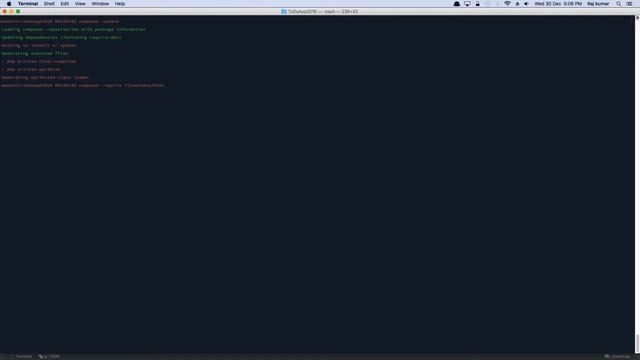Click the red close window button
Screen dimensions: 640x360
pos(4,11)
